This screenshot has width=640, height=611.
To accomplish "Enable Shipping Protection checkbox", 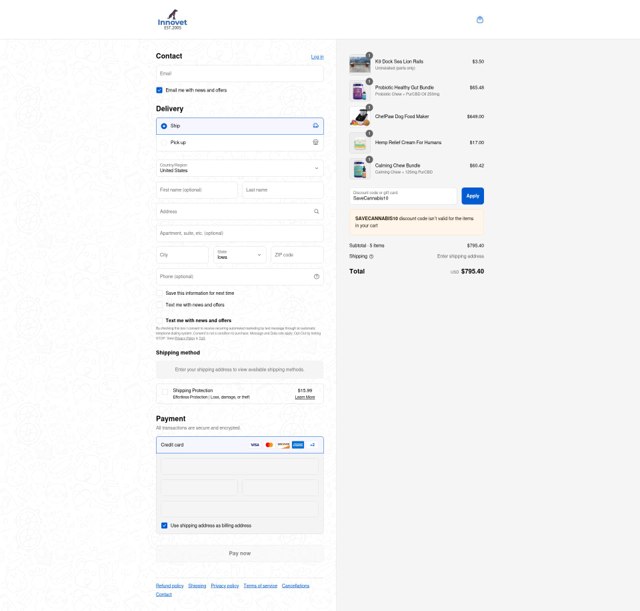I will tap(164, 392).
